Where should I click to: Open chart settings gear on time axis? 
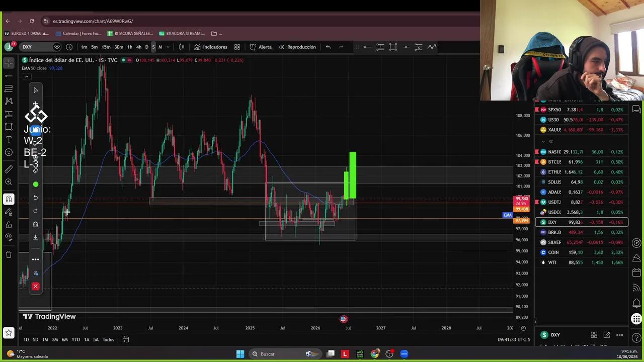click(x=523, y=328)
